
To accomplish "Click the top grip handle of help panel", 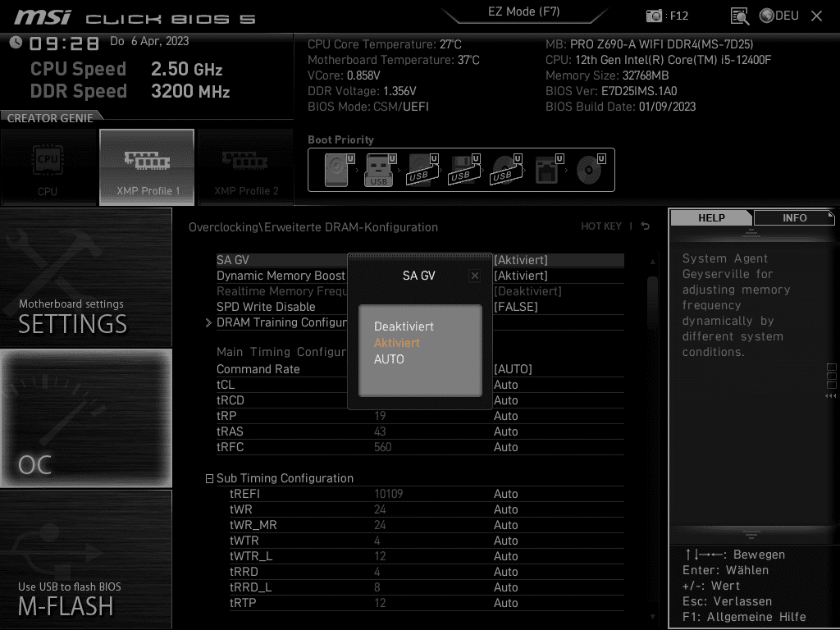I will 751,232.
